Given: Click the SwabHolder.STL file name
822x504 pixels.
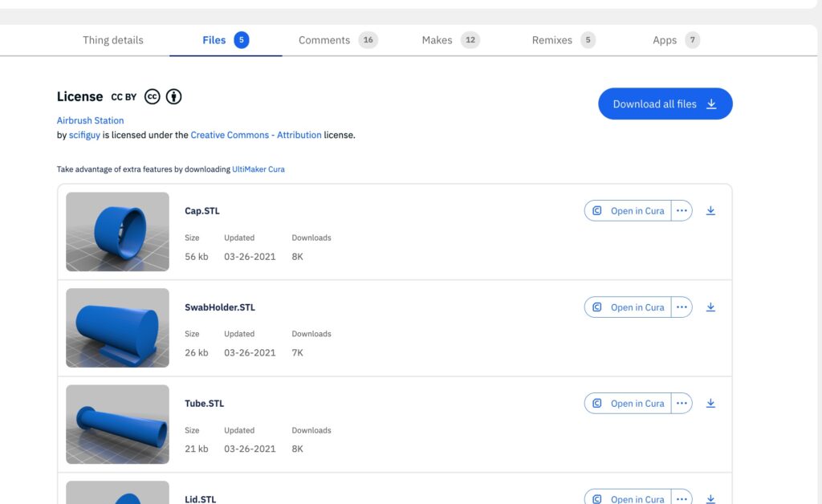Looking at the screenshot, I should coord(220,307).
